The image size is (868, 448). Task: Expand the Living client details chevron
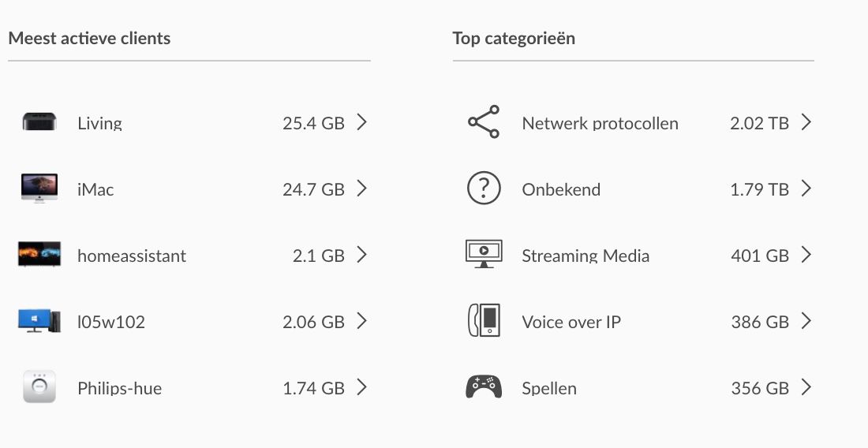(361, 122)
